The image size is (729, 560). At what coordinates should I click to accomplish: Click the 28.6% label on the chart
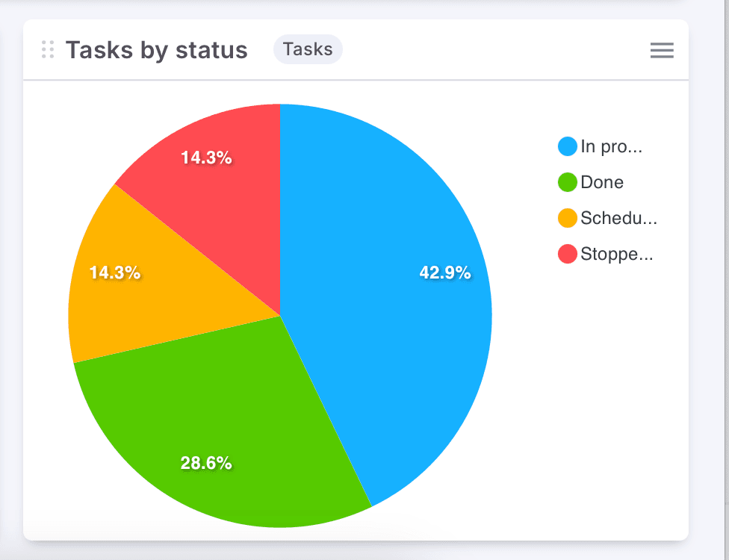(206, 463)
